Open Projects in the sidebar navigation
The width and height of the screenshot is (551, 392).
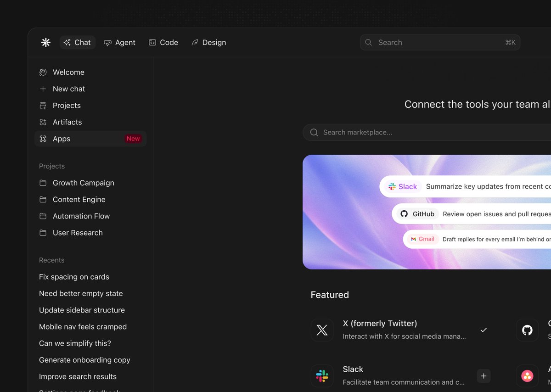point(90,105)
